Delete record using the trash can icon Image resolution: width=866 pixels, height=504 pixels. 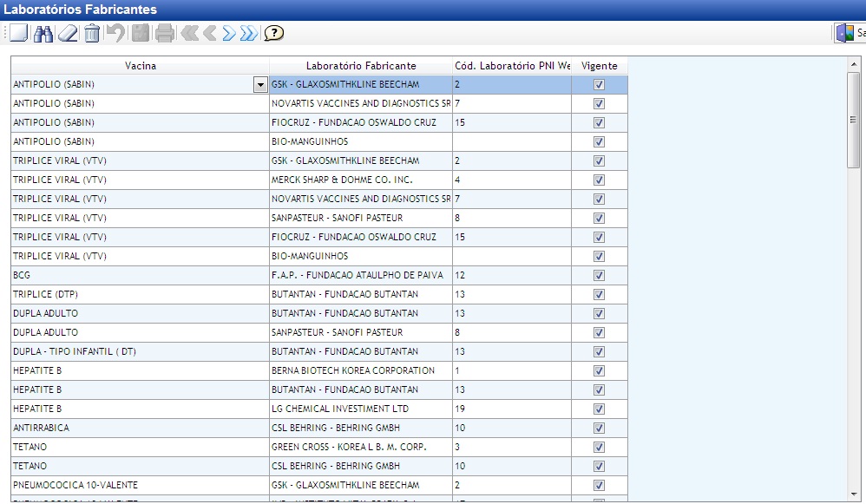tap(92, 34)
